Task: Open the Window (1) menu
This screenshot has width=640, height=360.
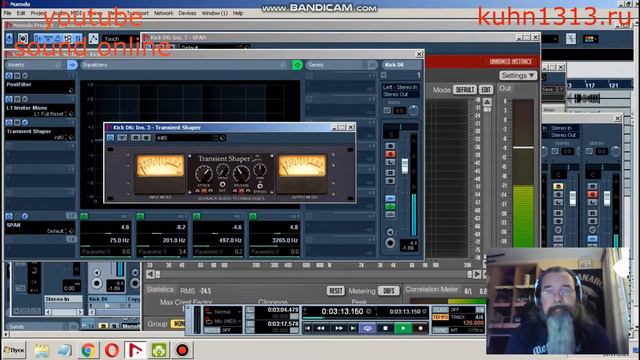Action: (x=214, y=13)
